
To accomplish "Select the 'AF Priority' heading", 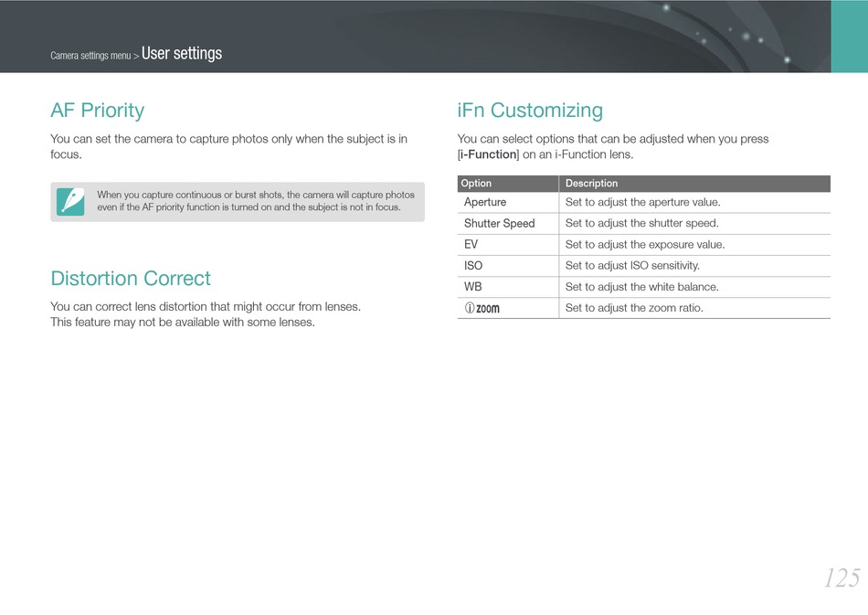I will point(98,111).
